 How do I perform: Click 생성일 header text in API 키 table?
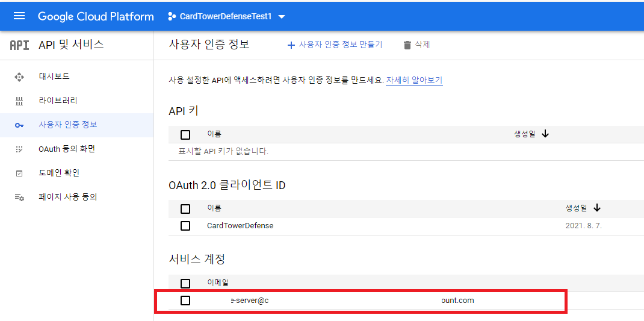[x=524, y=134]
